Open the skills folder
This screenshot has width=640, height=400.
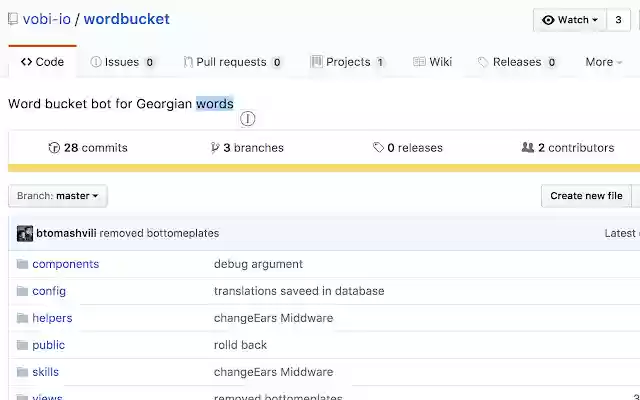45,372
